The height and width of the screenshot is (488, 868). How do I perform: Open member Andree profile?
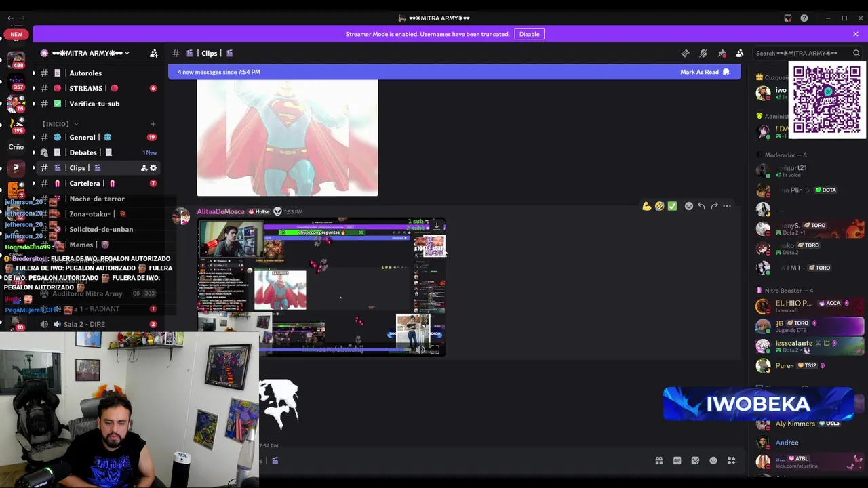pyautogui.click(x=807, y=443)
